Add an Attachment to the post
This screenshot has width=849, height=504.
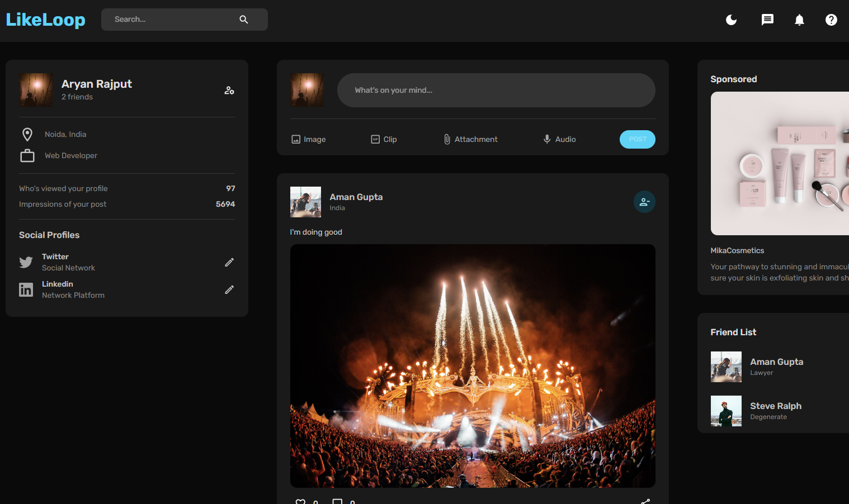tap(470, 139)
